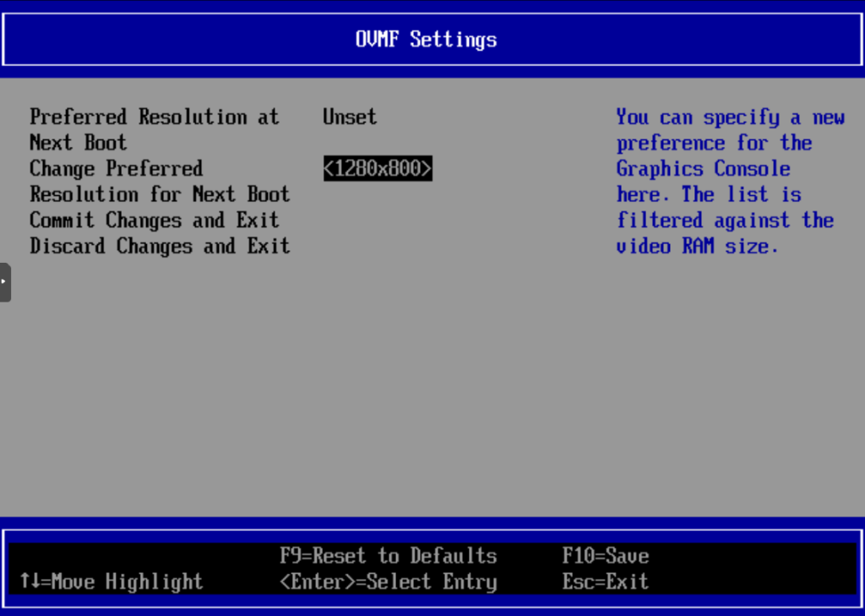
Task: Select Commit Changes and Exit
Action: [155, 221]
